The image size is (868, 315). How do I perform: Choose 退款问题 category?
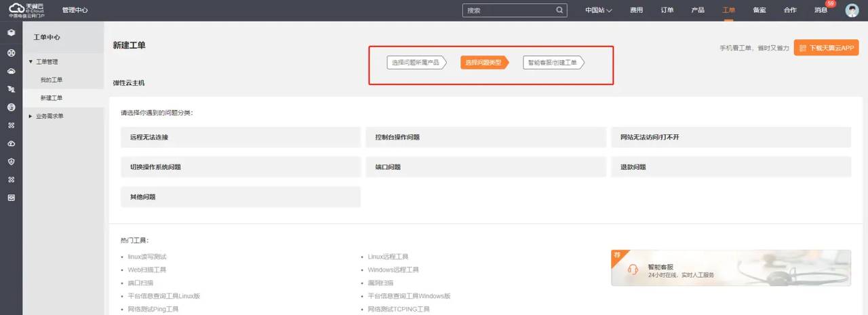click(731, 167)
